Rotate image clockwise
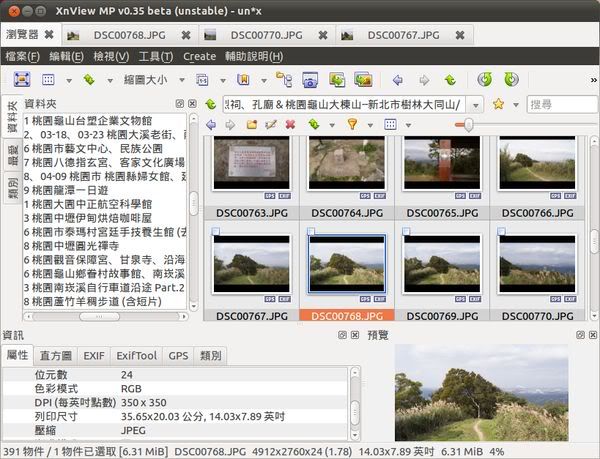Viewport: 600px width, 459px height. 511,80
